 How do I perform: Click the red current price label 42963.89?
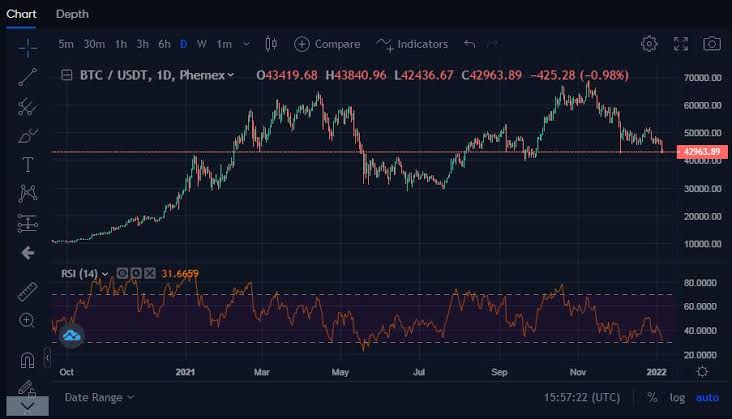pyautogui.click(x=700, y=152)
